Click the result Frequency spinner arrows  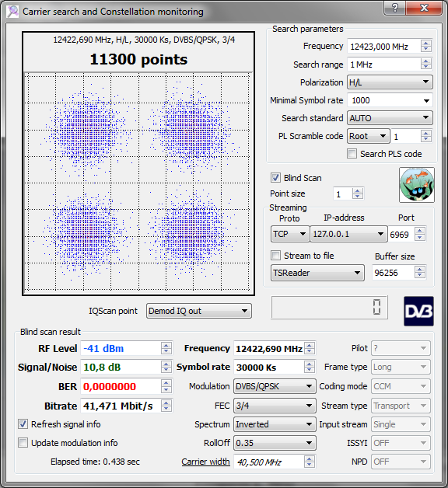(310, 348)
